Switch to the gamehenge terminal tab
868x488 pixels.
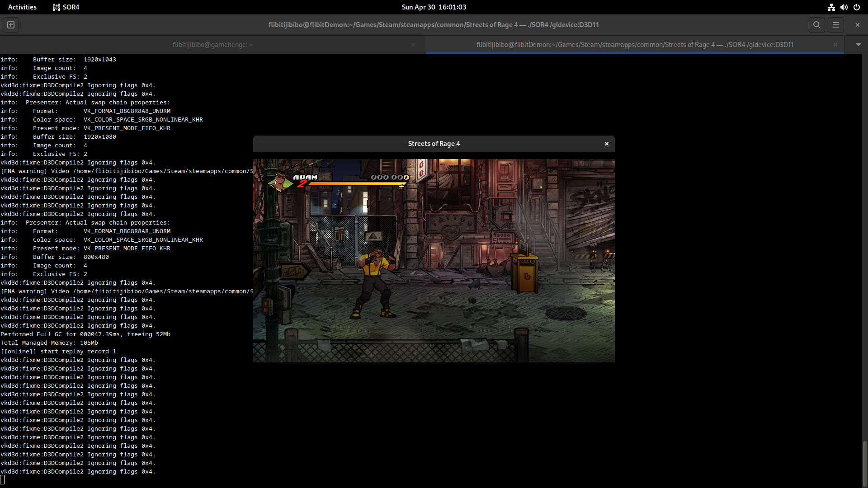212,45
